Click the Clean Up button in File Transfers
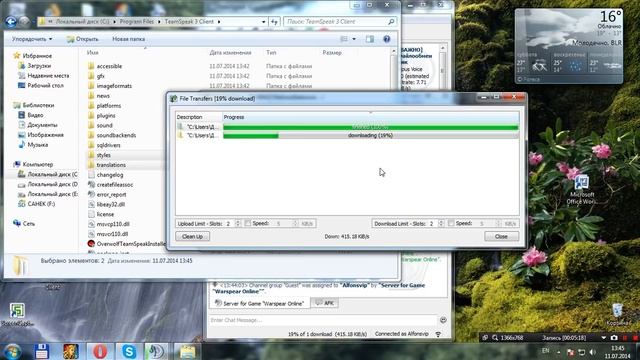 click(192, 236)
